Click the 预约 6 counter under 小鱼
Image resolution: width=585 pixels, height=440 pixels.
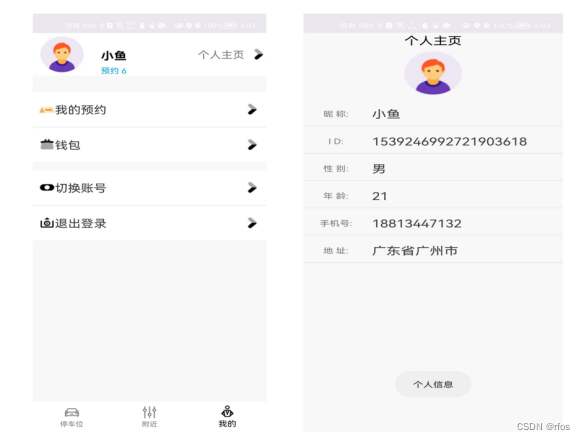pos(114,71)
